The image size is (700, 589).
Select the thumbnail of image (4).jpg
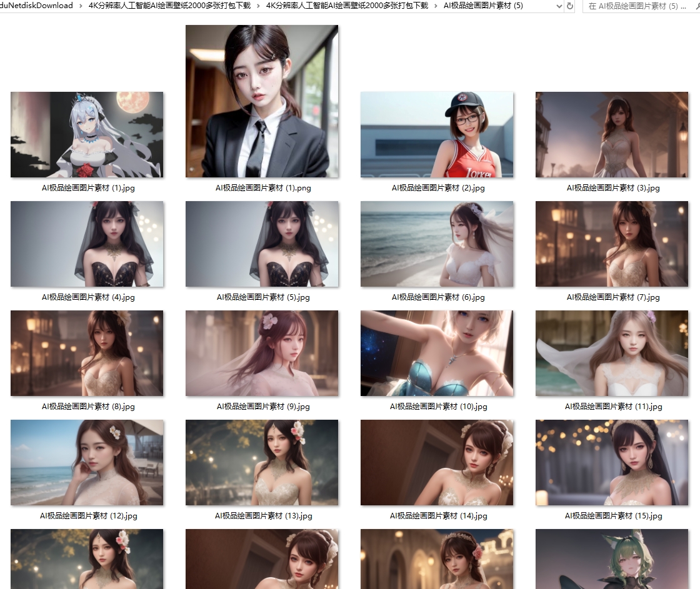tap(87, 244)
